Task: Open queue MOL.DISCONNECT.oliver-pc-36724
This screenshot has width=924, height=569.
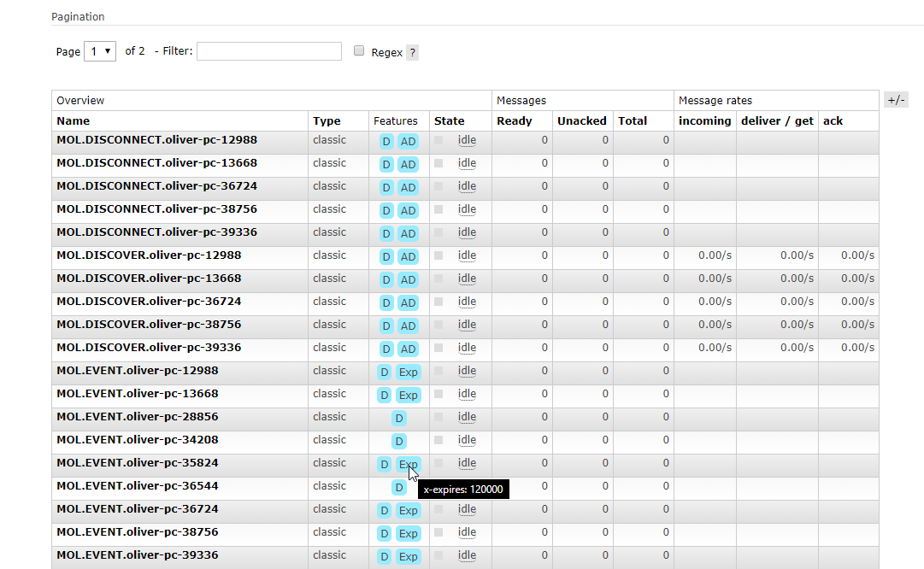Action: 156,186
